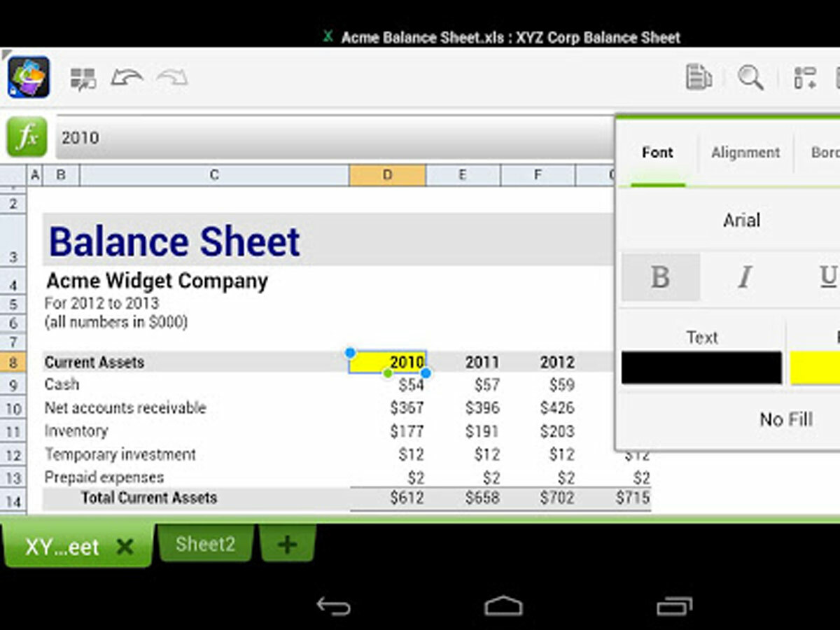
Task: Toggle underline formatting
Action: (827, 277)
